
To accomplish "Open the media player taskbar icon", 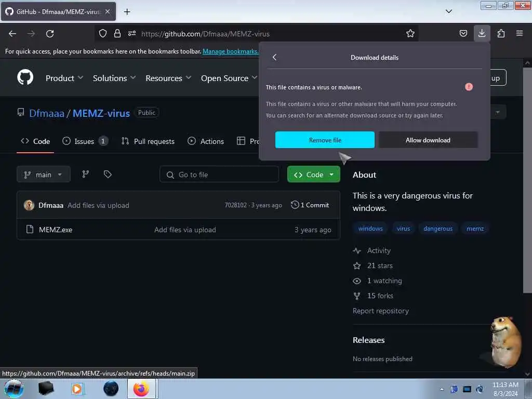I will pos(77,389).
